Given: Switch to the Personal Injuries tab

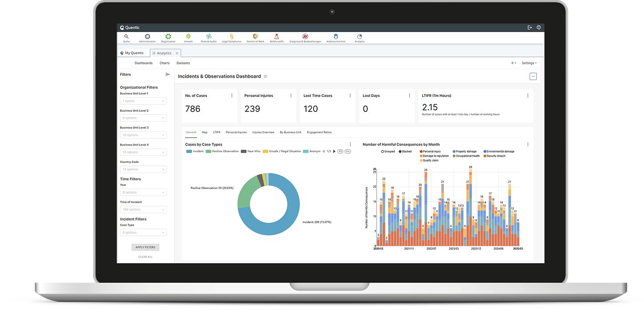Looking at the screenshot, I should click(236, 132).
